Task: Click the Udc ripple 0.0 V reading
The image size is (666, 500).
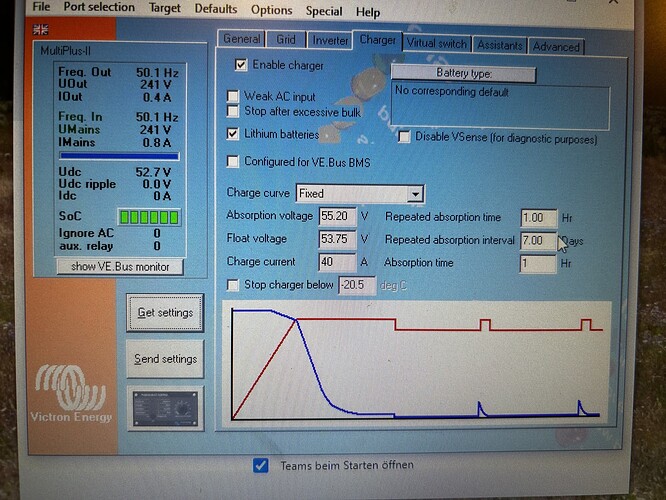Action: 116,184
